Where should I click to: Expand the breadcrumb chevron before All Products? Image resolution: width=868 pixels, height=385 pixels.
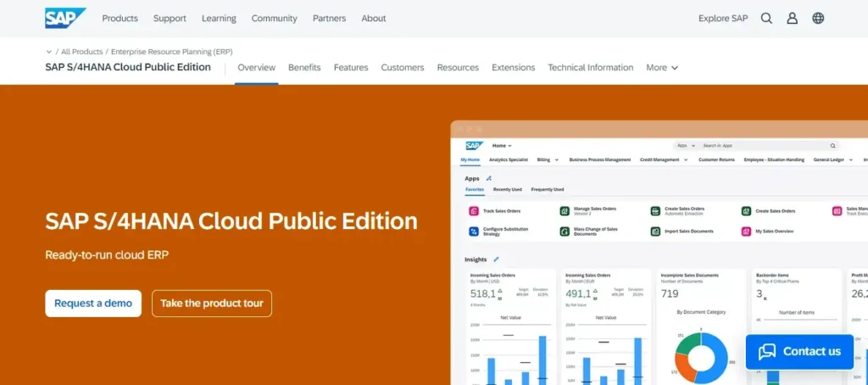point(48,52)
